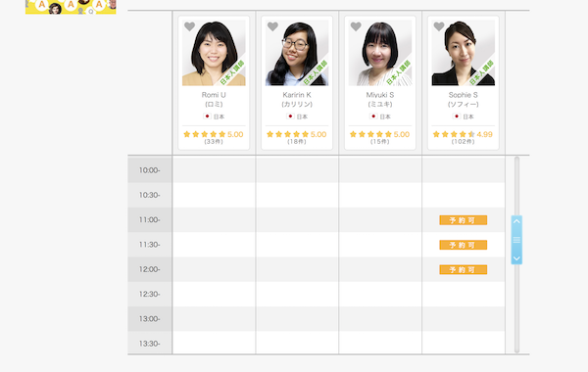Image resolution: width=588 pixels, height=372 pixels.
Task: Click the tutor name Karirin K
Action: coord(297,95)
